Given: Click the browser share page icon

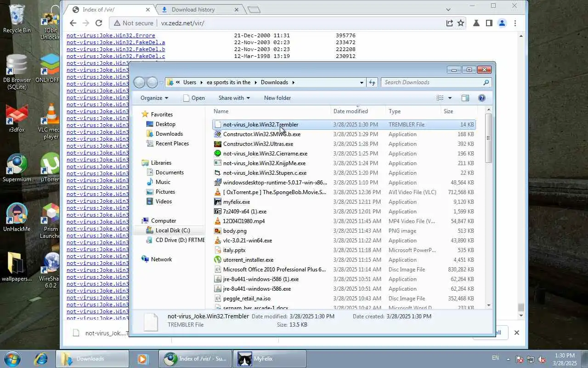Looking at the screenshot, I should (x=449, y=23).
